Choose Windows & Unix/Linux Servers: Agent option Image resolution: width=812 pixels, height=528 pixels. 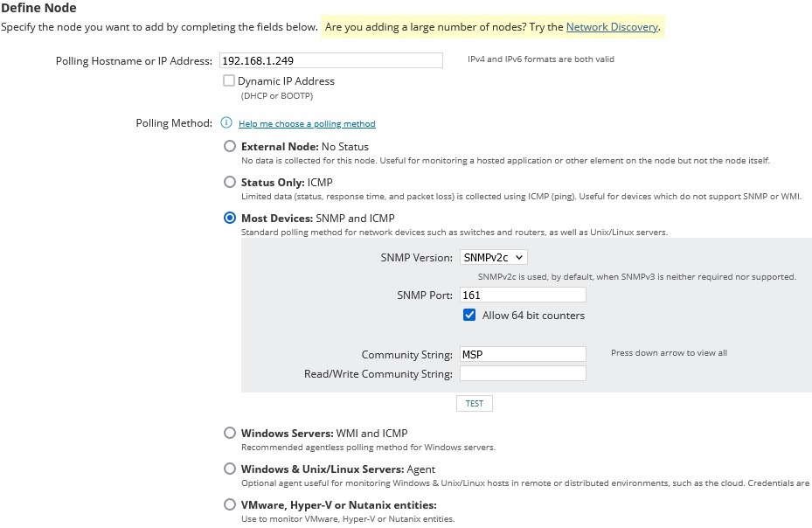pyautogui.click(x=230, y=469)
